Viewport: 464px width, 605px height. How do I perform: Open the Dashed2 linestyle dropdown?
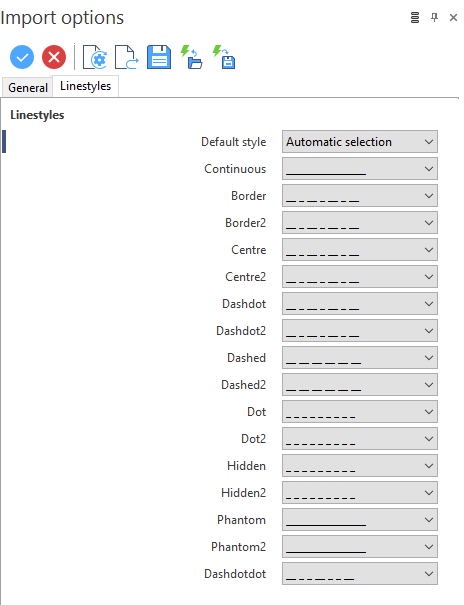point(359,385)
